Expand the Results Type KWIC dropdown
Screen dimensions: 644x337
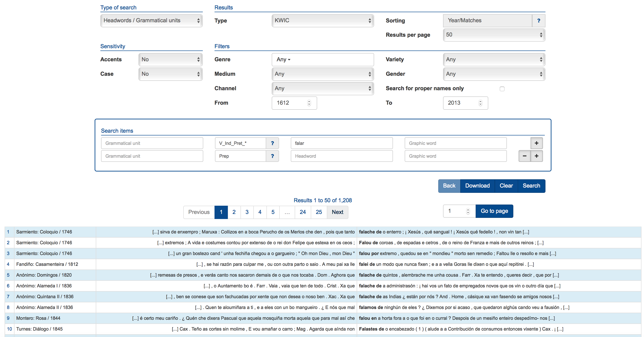[x=322, y=20]
